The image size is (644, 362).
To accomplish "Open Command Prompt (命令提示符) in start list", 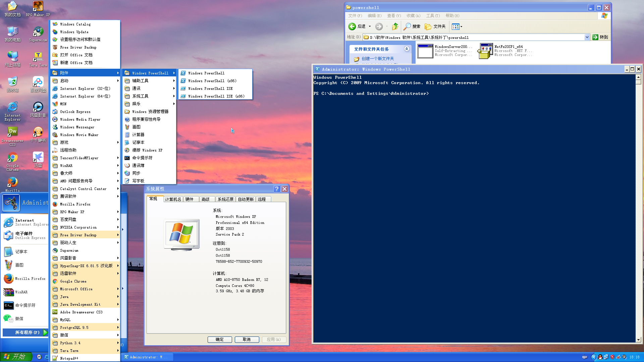I will pos(20,305).
